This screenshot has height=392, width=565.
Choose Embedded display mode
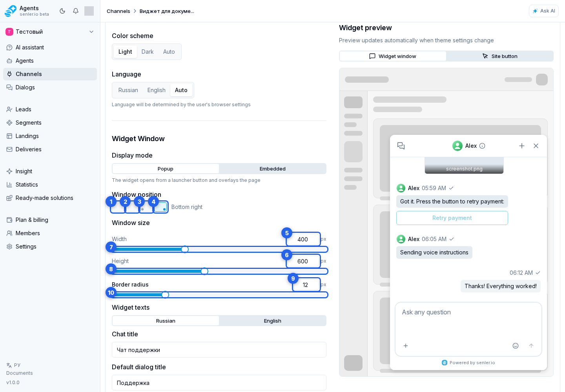coord(273,169)
